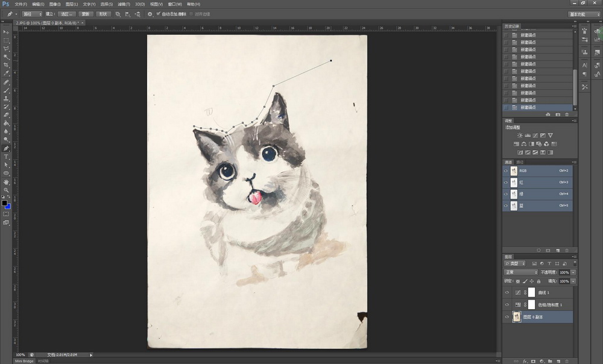603x364 pixels.
Task: Hide the 蓝 channel
Action: tap(506, 206)
